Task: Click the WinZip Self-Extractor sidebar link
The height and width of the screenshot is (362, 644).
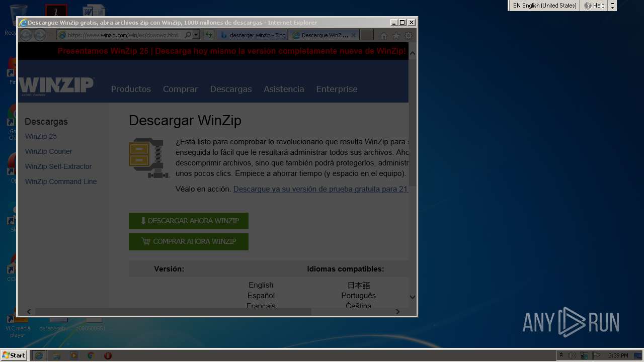Action: (58, 166)
